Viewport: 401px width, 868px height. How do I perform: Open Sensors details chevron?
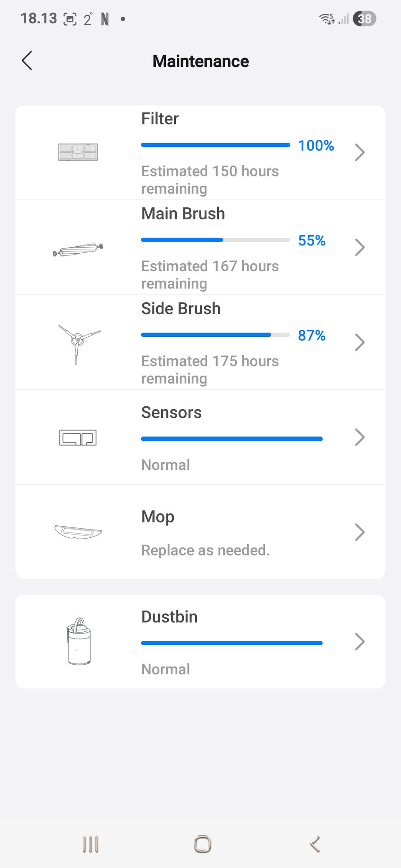pos(359,437)
